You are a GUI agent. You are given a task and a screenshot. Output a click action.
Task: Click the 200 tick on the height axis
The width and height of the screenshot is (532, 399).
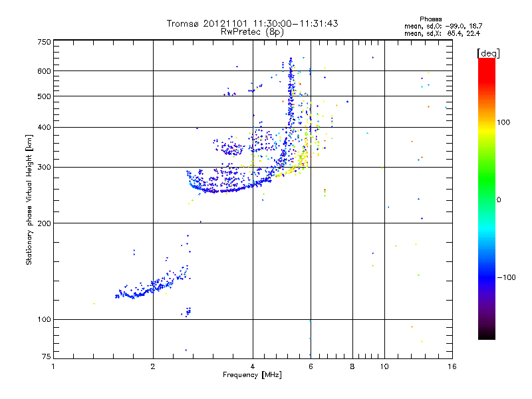tap(44, 223)
